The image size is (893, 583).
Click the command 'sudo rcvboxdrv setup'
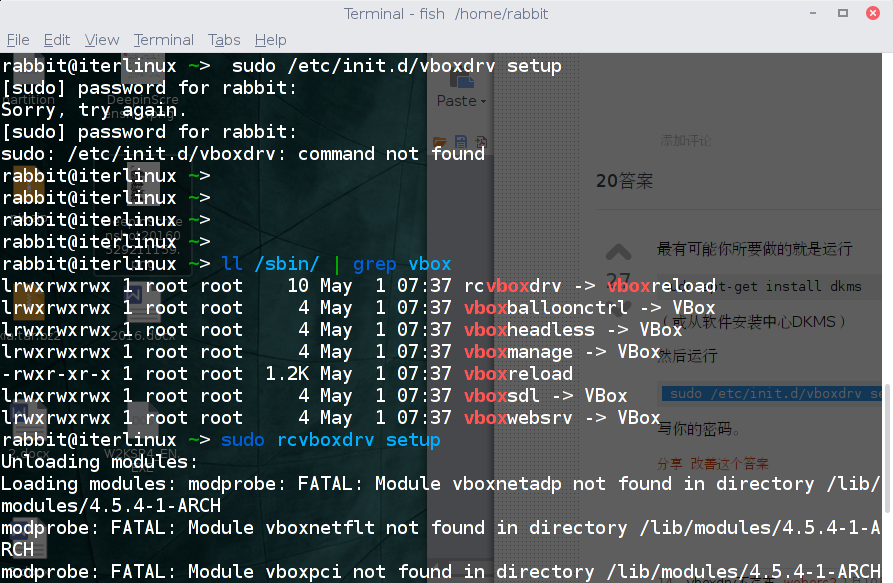pyautogui.click(x=330, y=440)
